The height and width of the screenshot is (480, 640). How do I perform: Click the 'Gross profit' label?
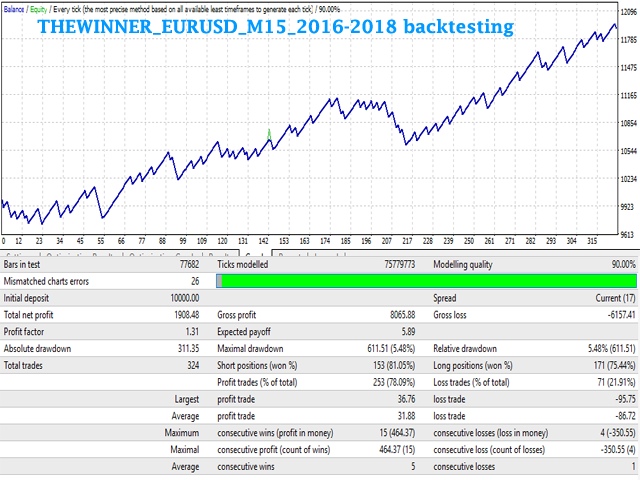pyautogui.click(x=236, y=315)
